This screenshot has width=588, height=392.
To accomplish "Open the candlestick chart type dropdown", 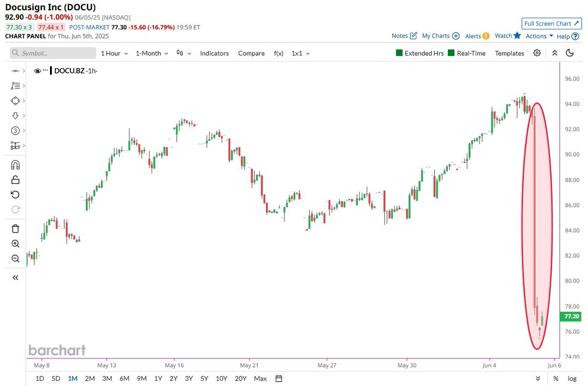I will pos(184,53).
